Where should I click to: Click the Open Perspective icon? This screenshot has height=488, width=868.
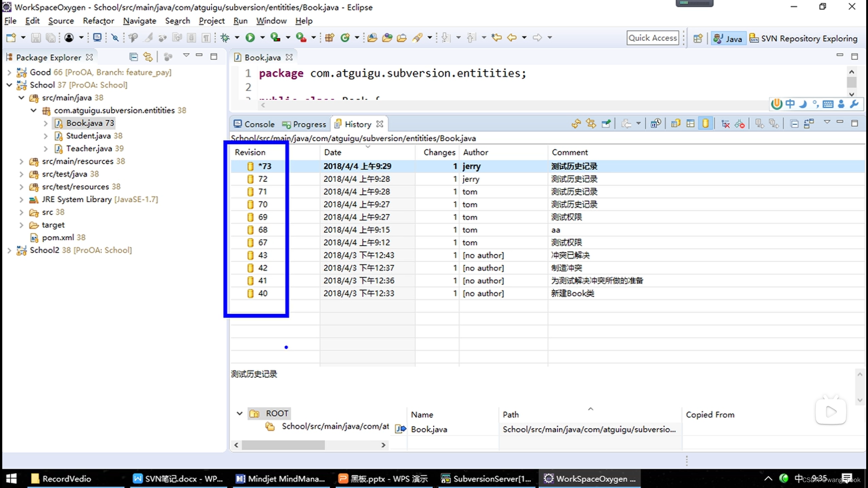tap(698, 38)
